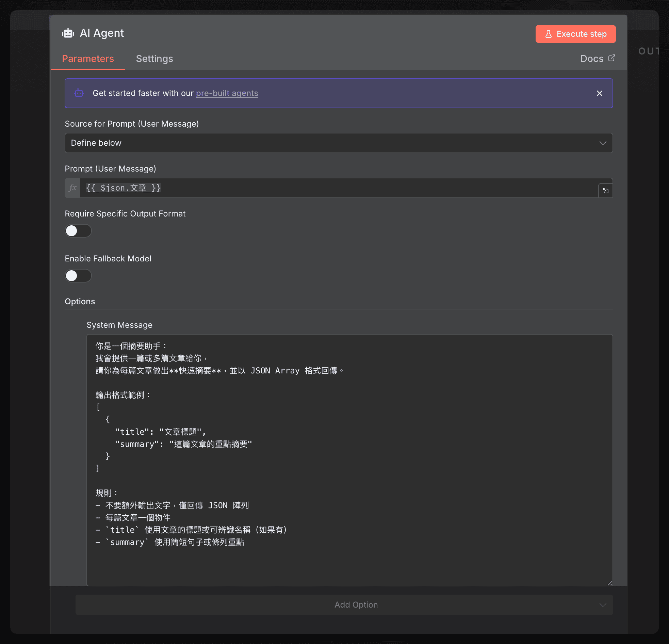Switch to the Parameters tab
Viewport: 669px width, 644px height.
coord(88,59)
